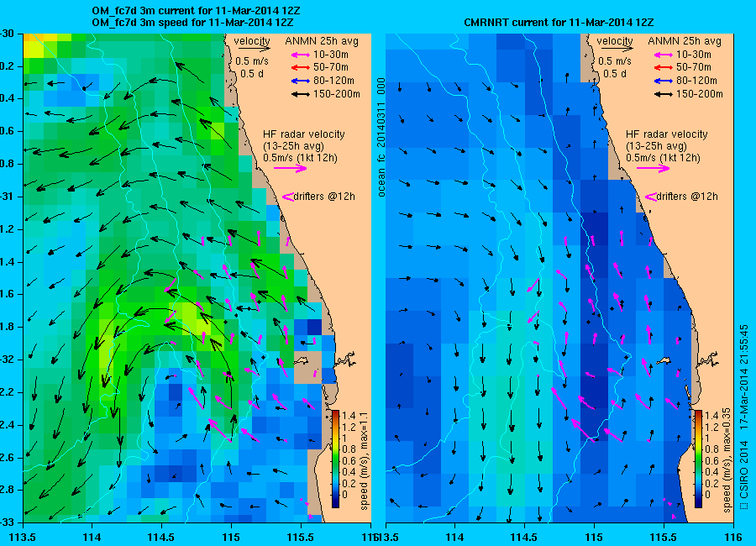The height and width of the screenshot is (546, 756).
Task: Click the left panel 'velocity' label
Action: pos(252,41)
